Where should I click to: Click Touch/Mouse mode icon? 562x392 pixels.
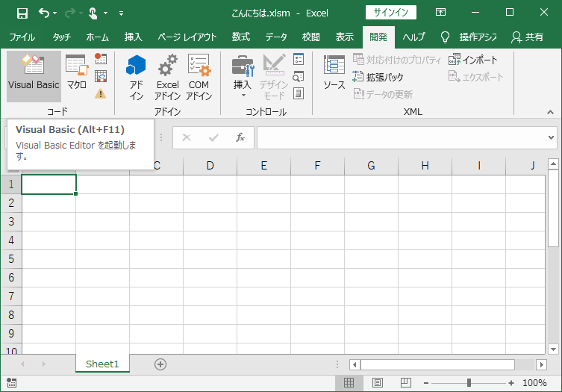[93, 13]
